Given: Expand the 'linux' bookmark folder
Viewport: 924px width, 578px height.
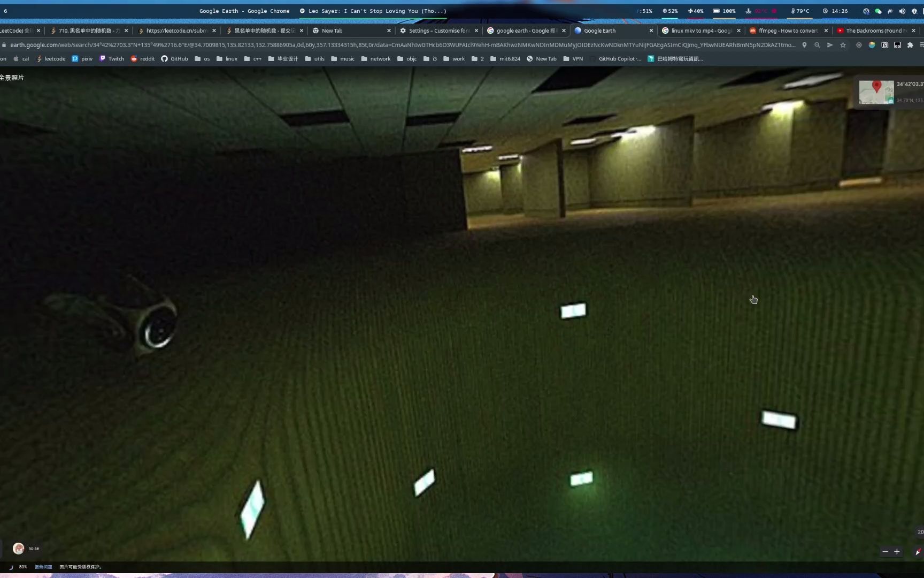Looking at the screenshot, I should point(227,59).
